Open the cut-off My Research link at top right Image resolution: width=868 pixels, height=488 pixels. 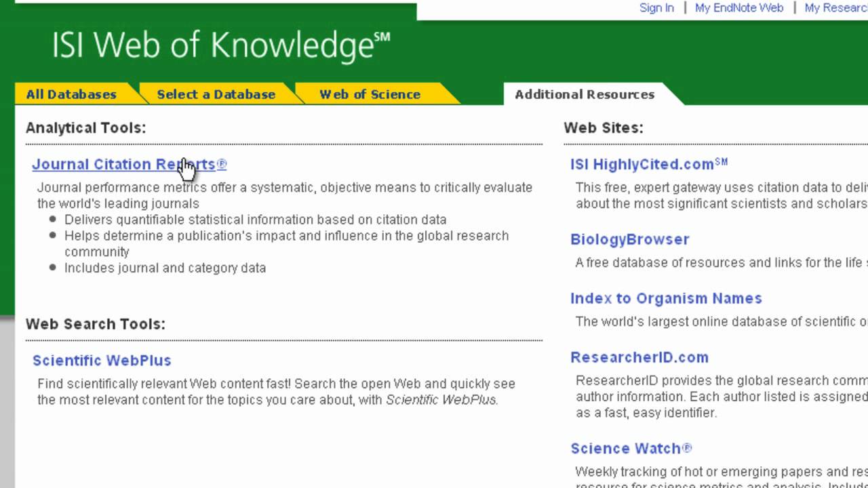[x=835, y=8]
